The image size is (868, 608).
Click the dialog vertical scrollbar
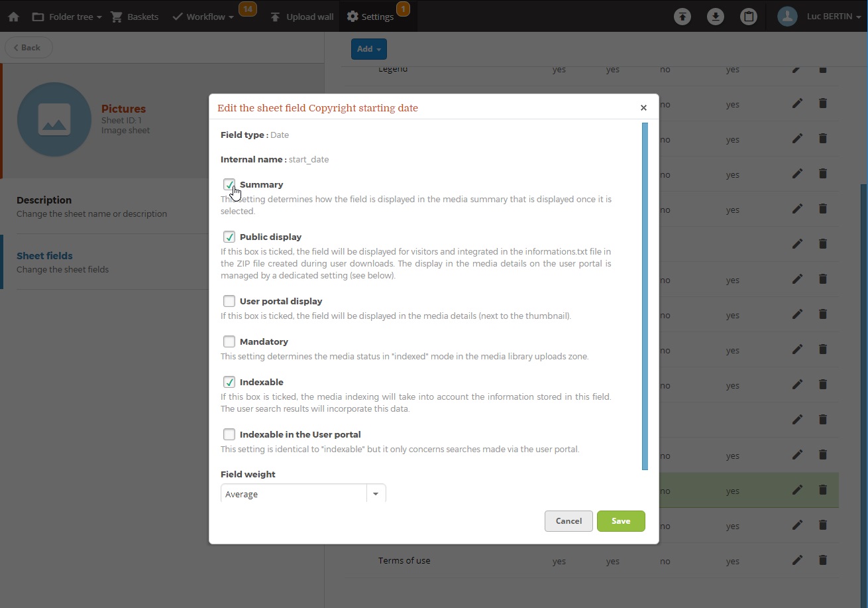click(x=645, y=296)
